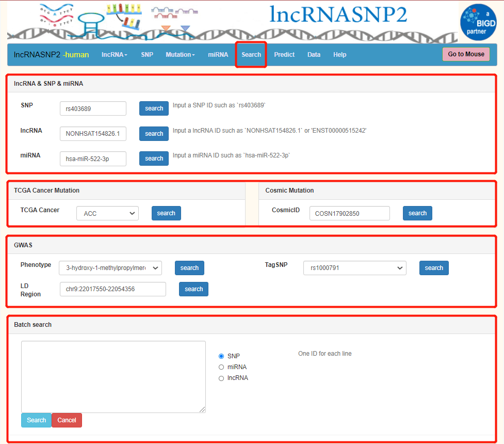Search by lncRNA ID NONHSAT154826.1
Image resolution: width=504 pixels, height=444 pixels.
pos(154,134)
